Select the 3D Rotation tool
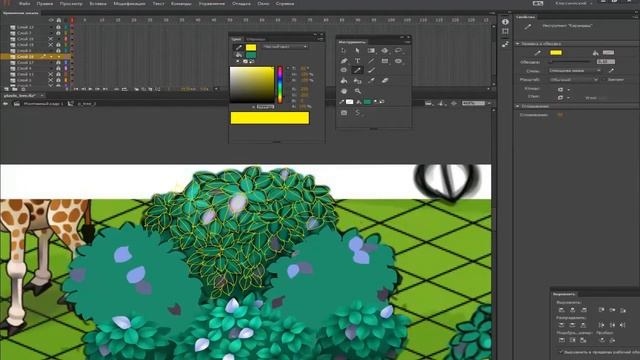640x360 pixels. (384, 51)
